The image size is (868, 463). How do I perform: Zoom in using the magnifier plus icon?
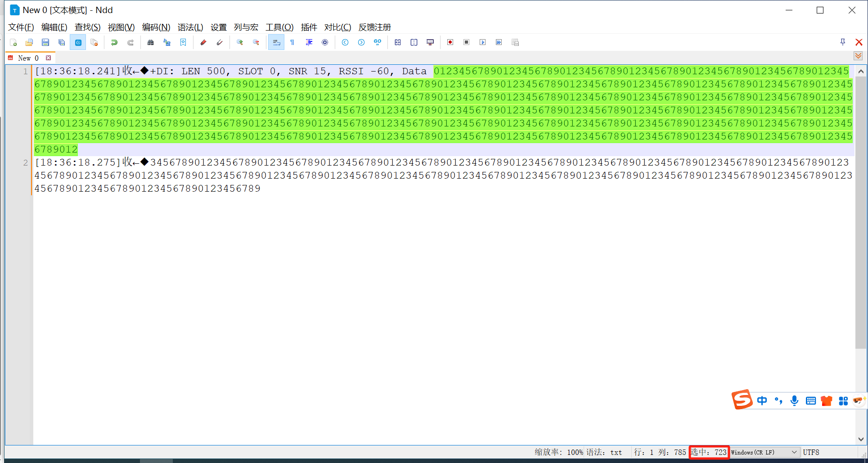(x=240, y=42)
